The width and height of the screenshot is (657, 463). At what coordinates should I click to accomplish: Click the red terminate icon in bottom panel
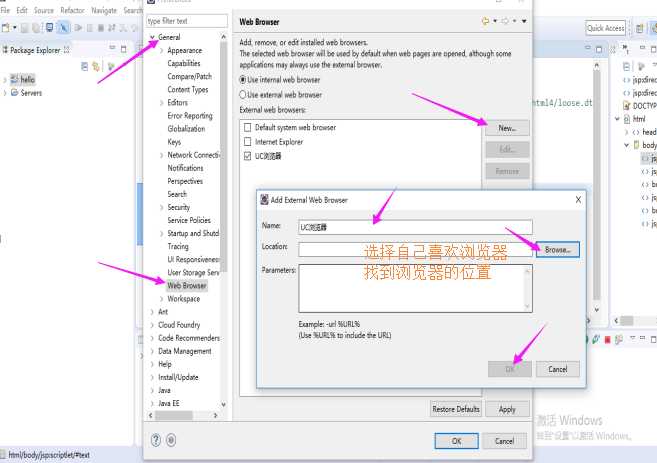pyautogui.click(x=607, y=340)
